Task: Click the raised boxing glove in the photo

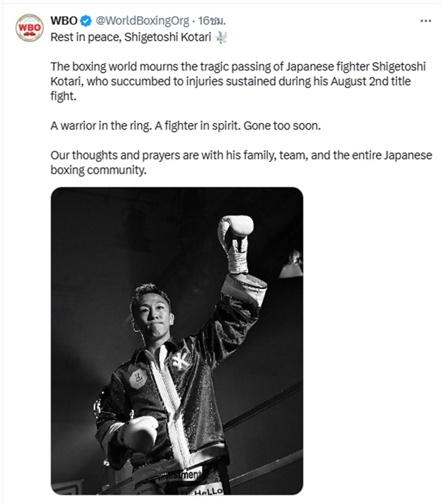Action: click(235, 230)
